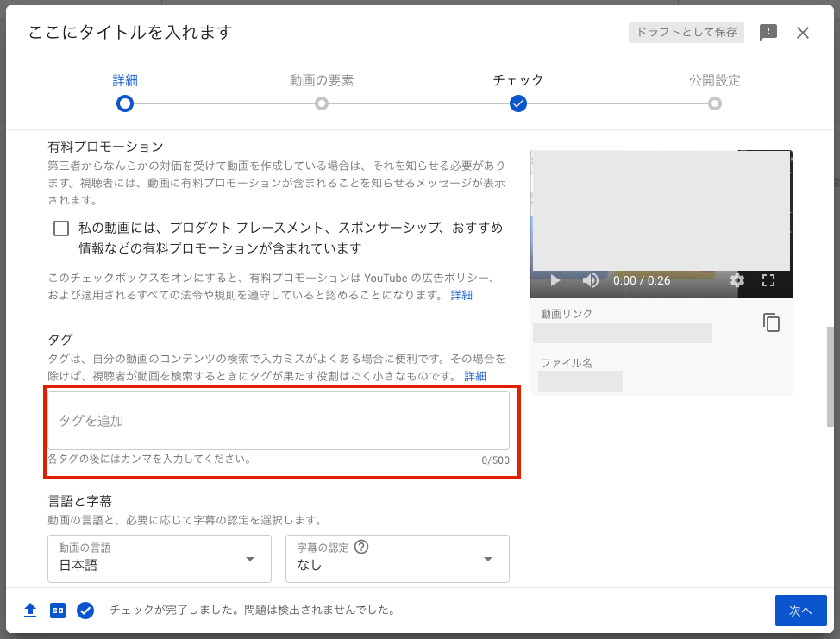Click the dialog vertical scrollbar

(831, 377)
